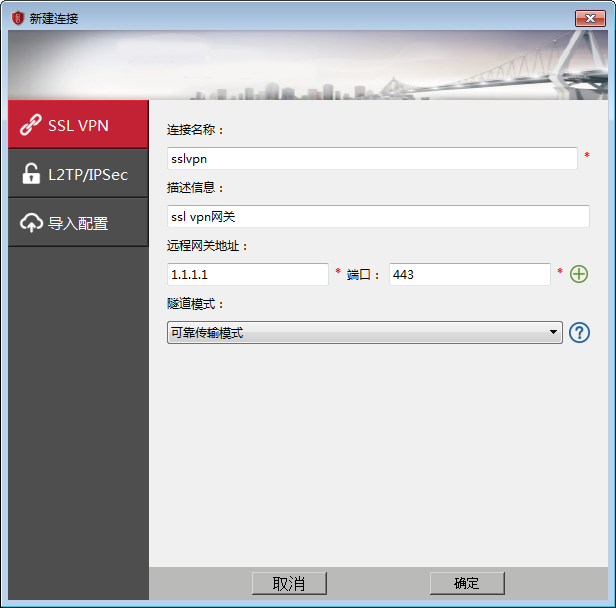Click the 隧道模式 label text
The width and height of the screenshot is (616, 608).
[x=195, y=304]
